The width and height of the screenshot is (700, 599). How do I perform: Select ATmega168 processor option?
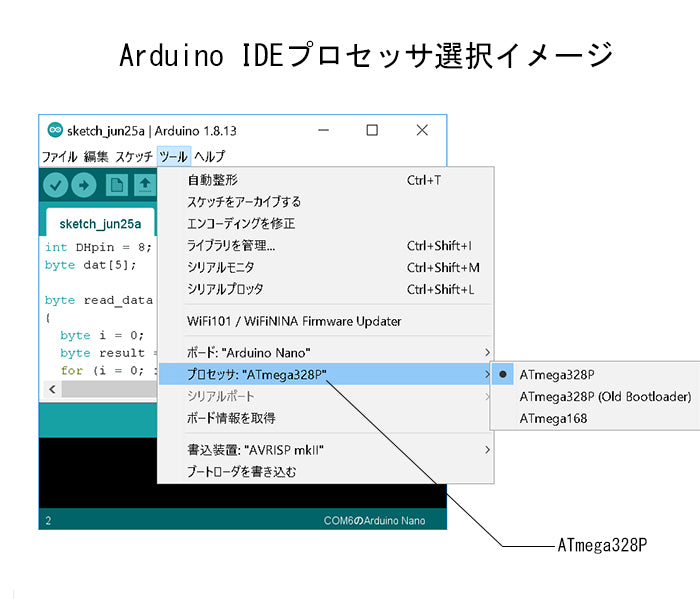click(553, 418)
